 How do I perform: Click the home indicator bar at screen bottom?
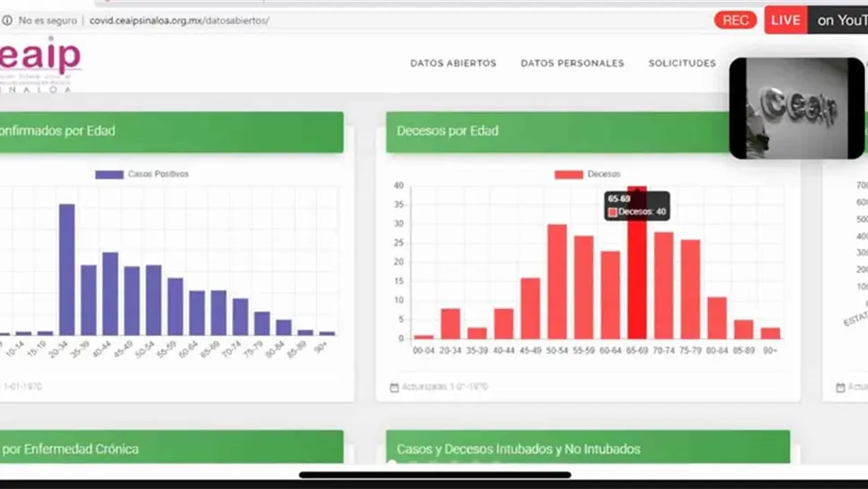(435, 475)
